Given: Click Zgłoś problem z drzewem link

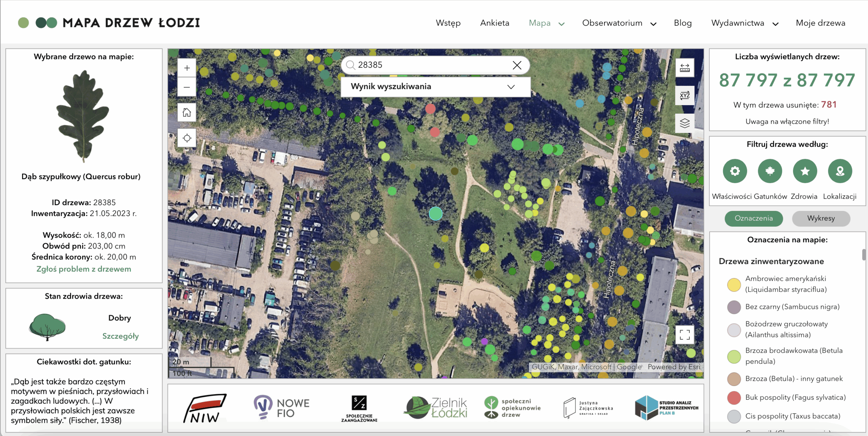Looking at the screenshot, I should (x=84, y=269).
